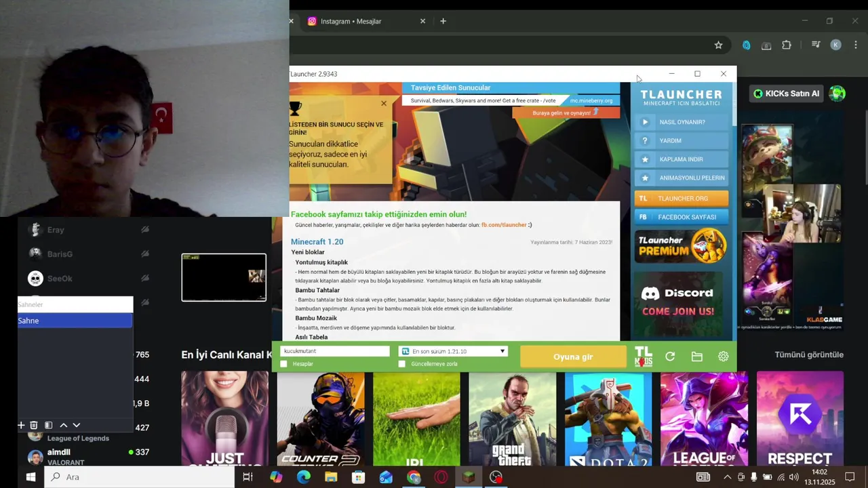This screenshot has width=868, height=488.
Task: Click Kaplama İndir button
Action: click(682, 159)
